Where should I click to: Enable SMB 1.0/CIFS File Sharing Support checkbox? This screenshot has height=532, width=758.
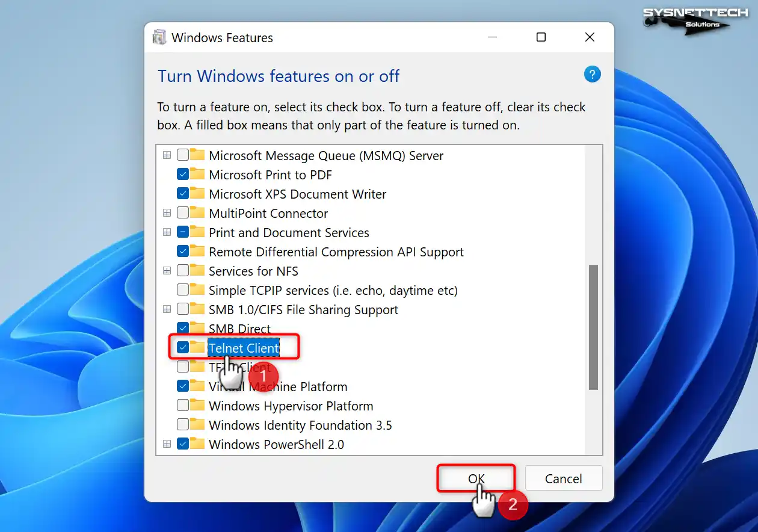pyautogui.click(x=183, y=309)
